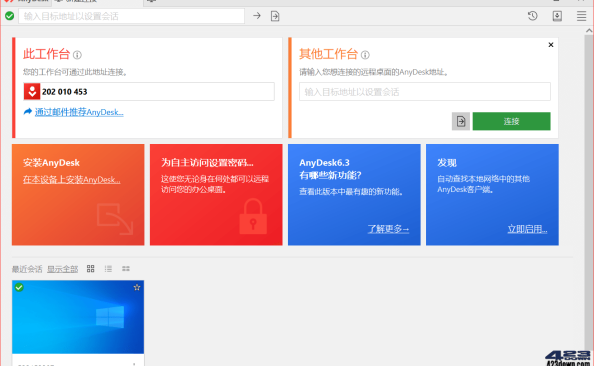
Task: Click the 安装AnyDesk tile heading
Action: click(51, 163)
